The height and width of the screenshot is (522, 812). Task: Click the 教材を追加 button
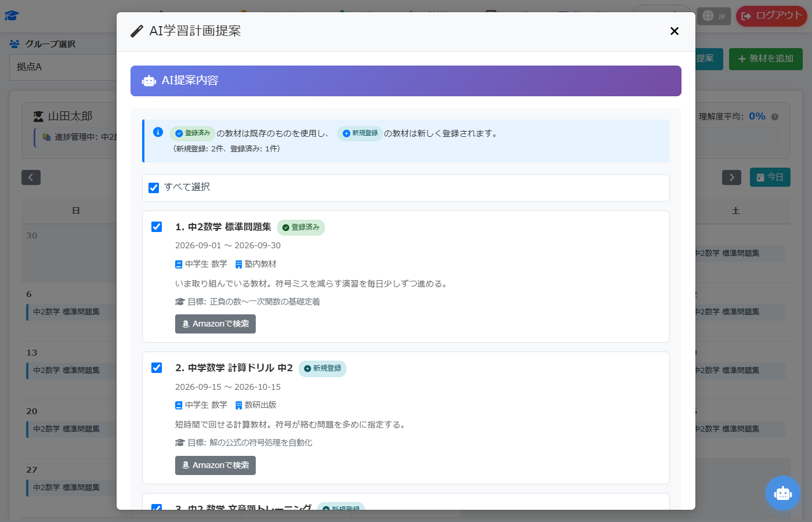766,59
